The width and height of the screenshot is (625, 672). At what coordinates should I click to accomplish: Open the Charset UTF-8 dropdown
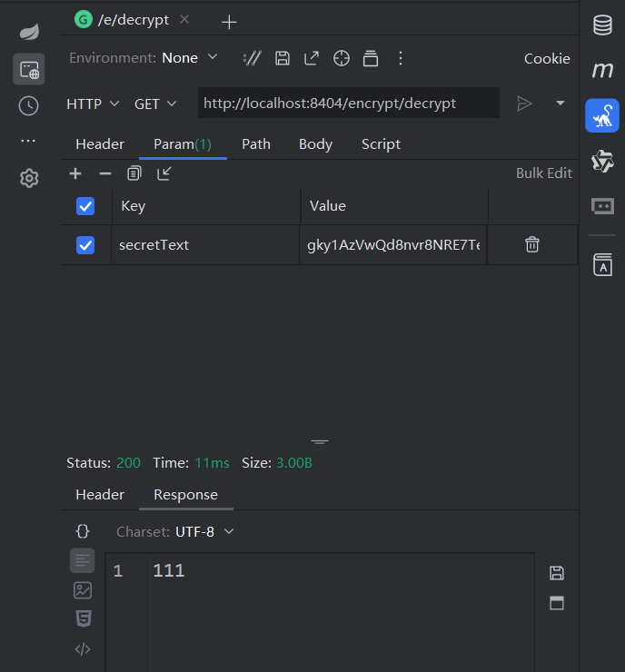(x=204, y=532)
